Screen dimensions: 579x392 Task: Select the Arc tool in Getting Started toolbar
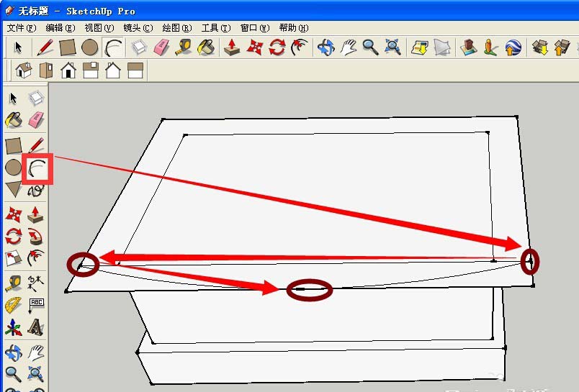[x=112, y=47]
